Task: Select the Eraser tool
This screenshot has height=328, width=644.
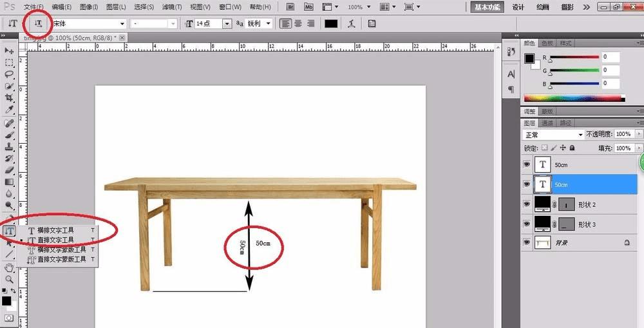Action: [9, 170]
